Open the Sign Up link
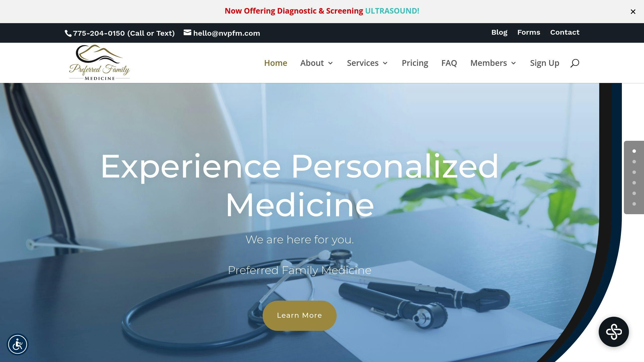Viewport: 644px width, 362px height. click(x=545, y=63)
